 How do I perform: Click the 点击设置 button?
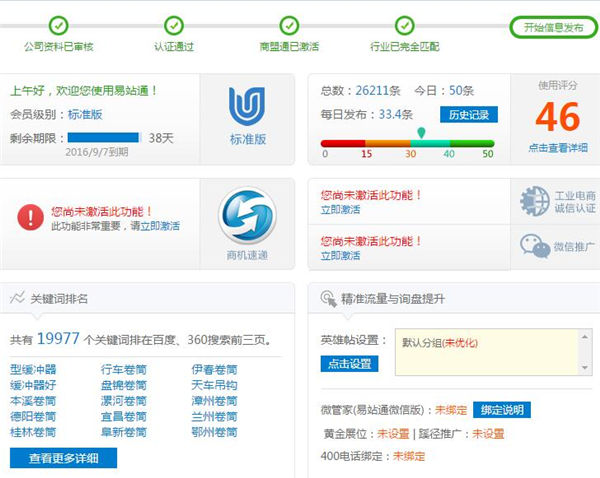pos(349,363)
